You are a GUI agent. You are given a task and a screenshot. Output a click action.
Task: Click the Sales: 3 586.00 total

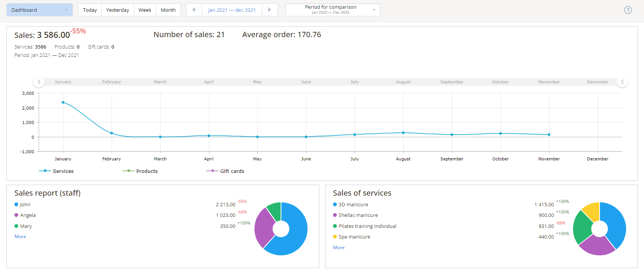pos(42,35)
